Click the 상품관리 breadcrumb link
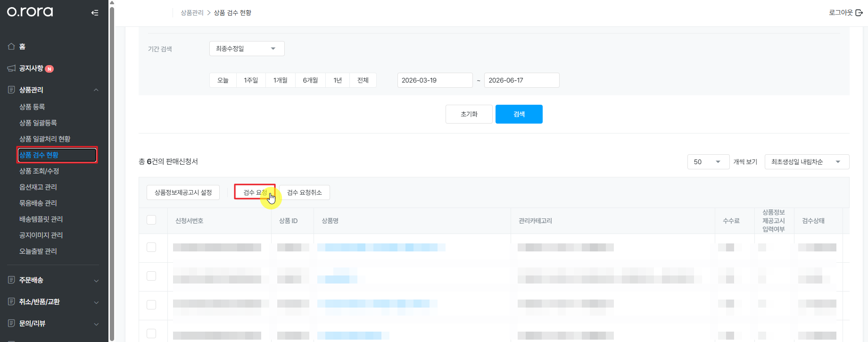868x342 pixels. point(192,13)
